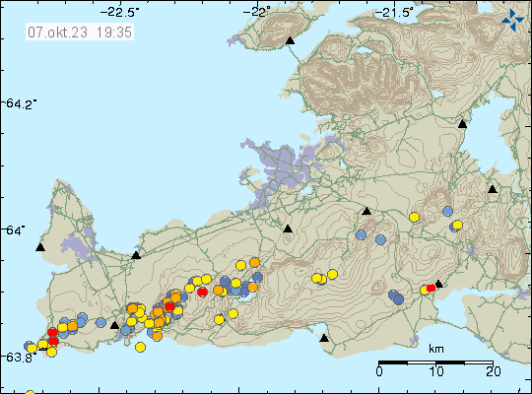This screenshot has height=394, width=532.
Task: Select the -22.5° longitude label
Action: click(119, 13)
